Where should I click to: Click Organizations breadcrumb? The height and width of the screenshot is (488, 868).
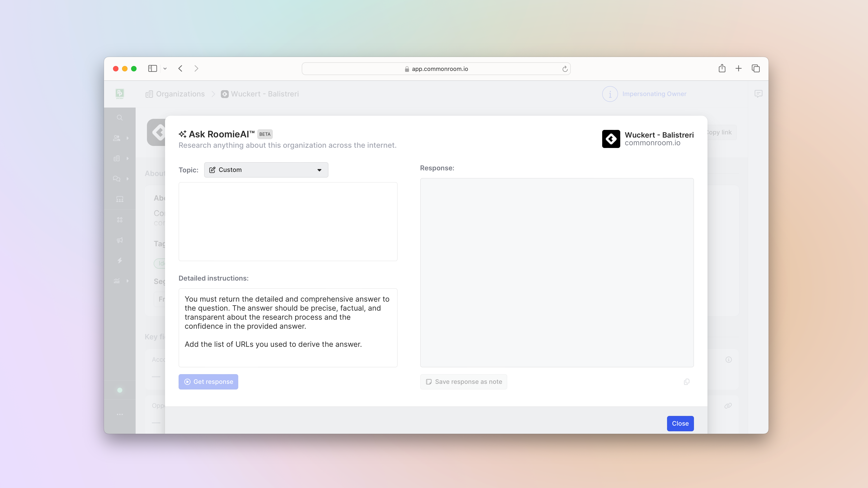pyautogui.click(x=180, y=94)
